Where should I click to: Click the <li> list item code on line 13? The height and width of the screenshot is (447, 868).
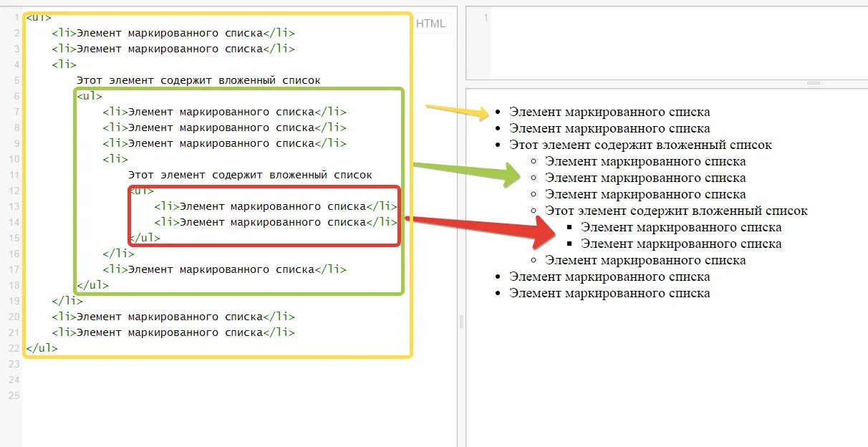pyautogui.click(x=276, y=206)
